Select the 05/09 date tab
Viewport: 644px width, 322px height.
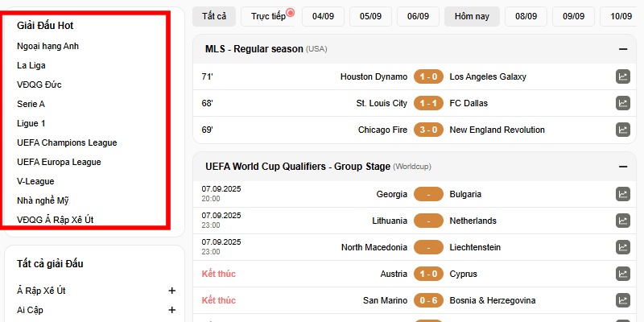[370, 16]
